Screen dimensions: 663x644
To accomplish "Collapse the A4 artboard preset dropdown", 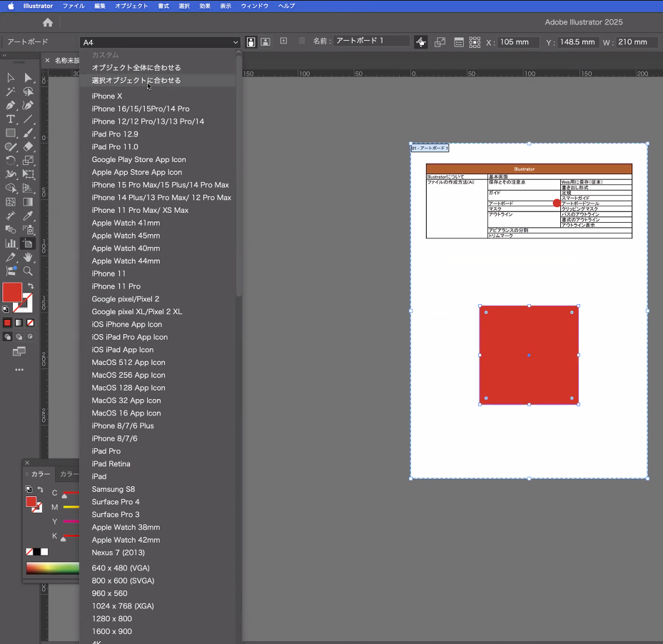I will pos(160,43).
